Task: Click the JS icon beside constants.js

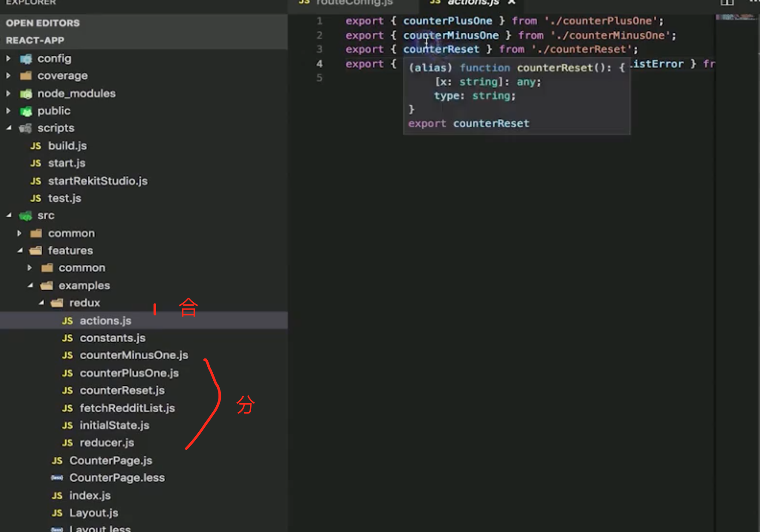Action: [x=67, y=338]
